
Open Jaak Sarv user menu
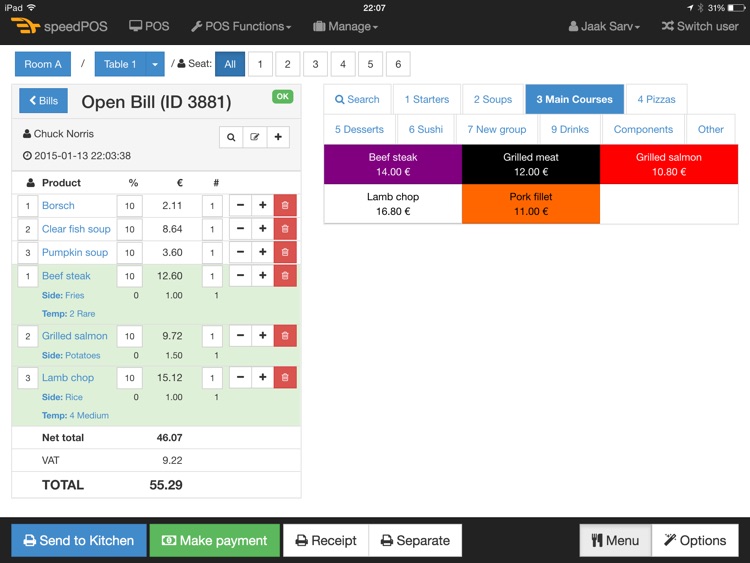604,26
